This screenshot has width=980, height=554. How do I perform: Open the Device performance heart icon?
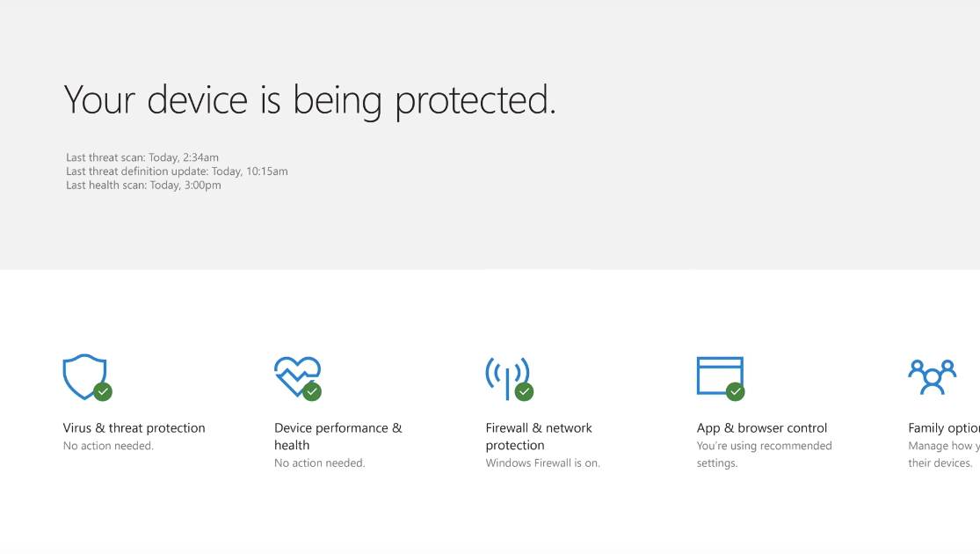294,374
